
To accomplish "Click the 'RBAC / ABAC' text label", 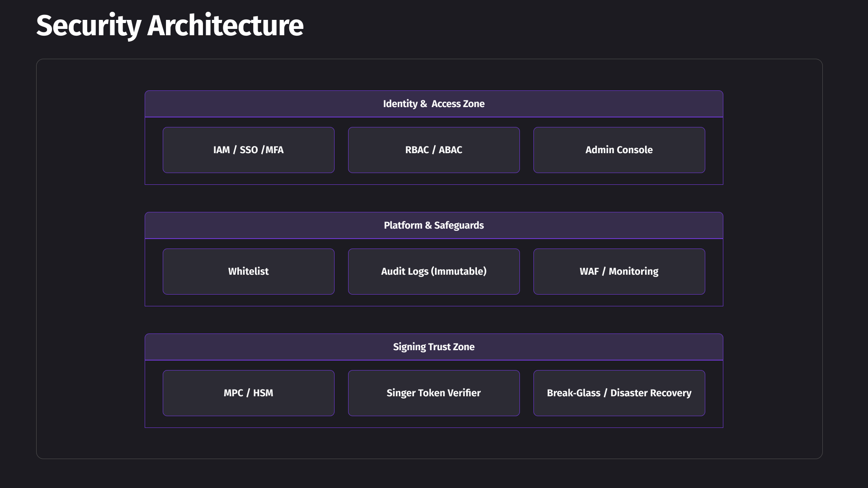I will tap(434, 150).
